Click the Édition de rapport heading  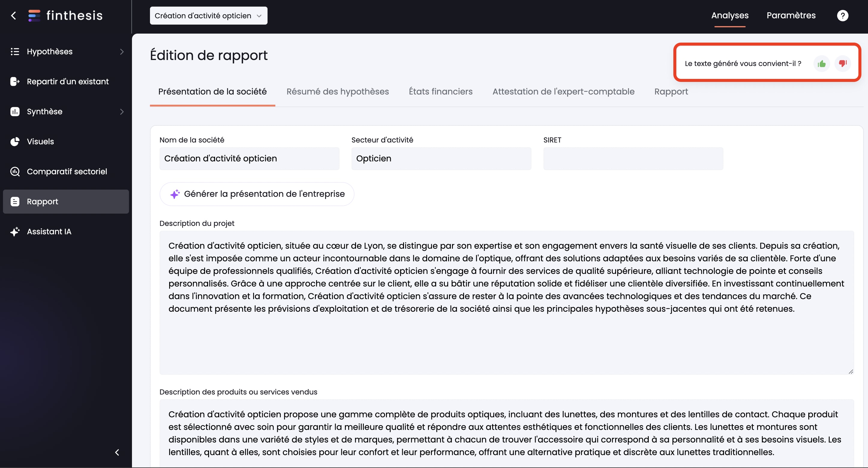click(x=208, y=55)
